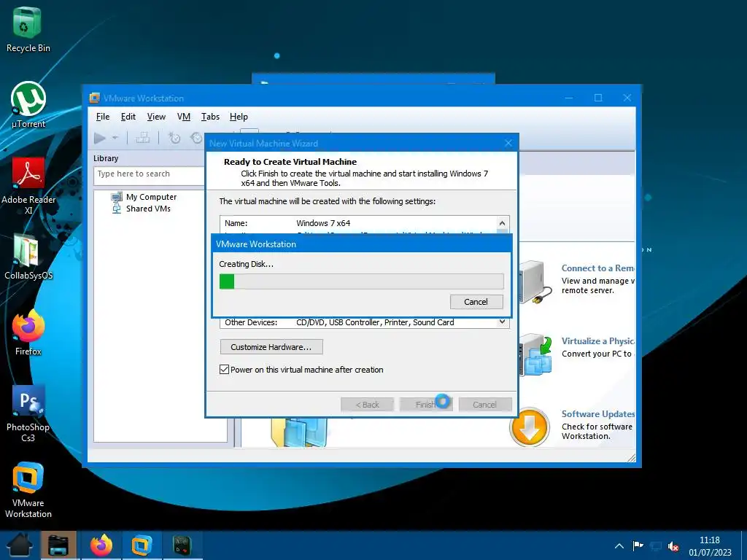Open the power options dropdown arrow
Image resolution: width=747 pixels, height=560 pixels.
tap(115, 138)
